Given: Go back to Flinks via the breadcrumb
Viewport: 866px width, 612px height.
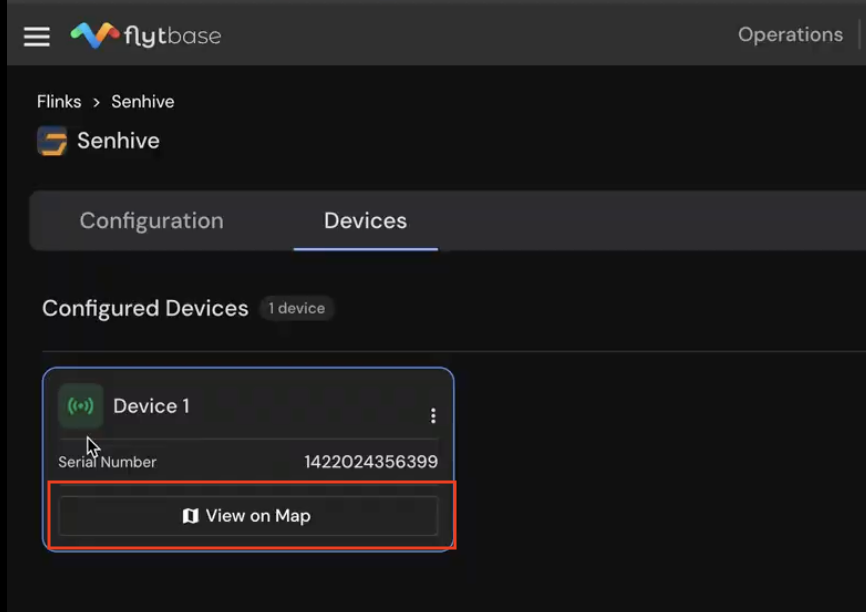Looking at the screenshot, I should [x=59, y=102].
